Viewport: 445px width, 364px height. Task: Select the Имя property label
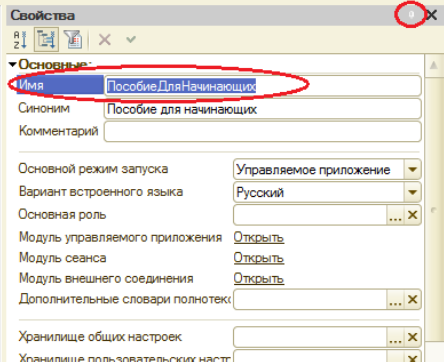point(31,85)
